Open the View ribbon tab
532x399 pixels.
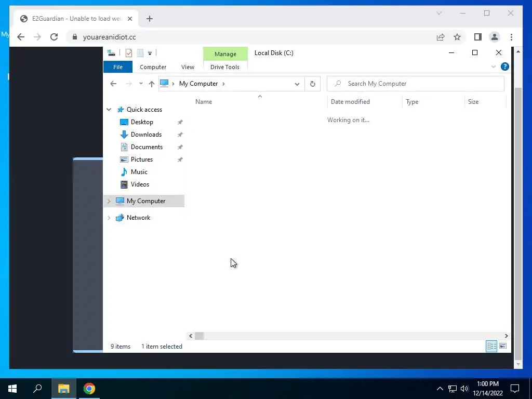(188, 67)
